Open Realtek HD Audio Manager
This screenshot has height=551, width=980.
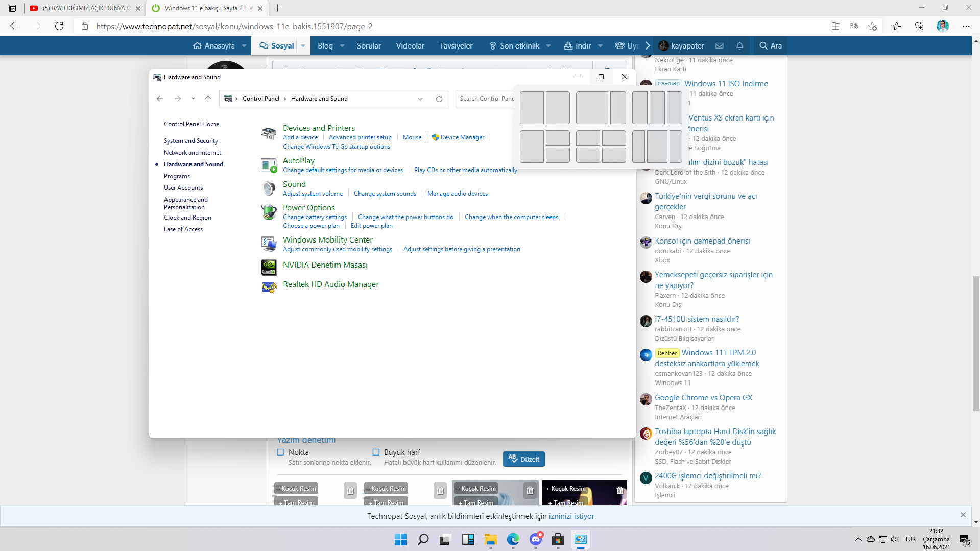pyautogui.click(x=330, y=284)
